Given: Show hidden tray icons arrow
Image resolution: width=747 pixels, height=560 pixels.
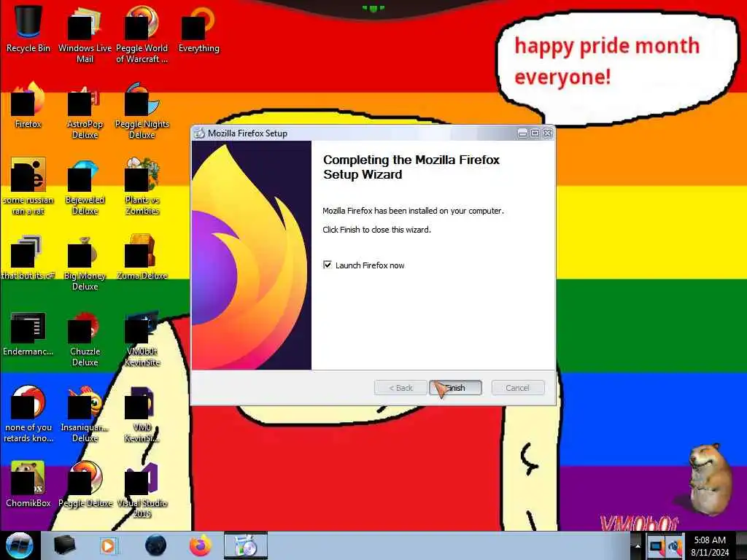Looking at the screenshot, I should [638, 546].
